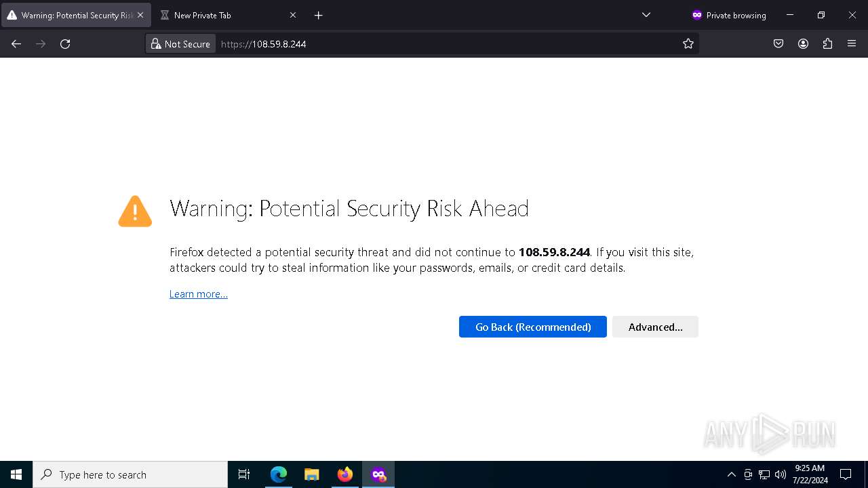Reload the current page
Screen dimensions: 868x488
[65, 44]
